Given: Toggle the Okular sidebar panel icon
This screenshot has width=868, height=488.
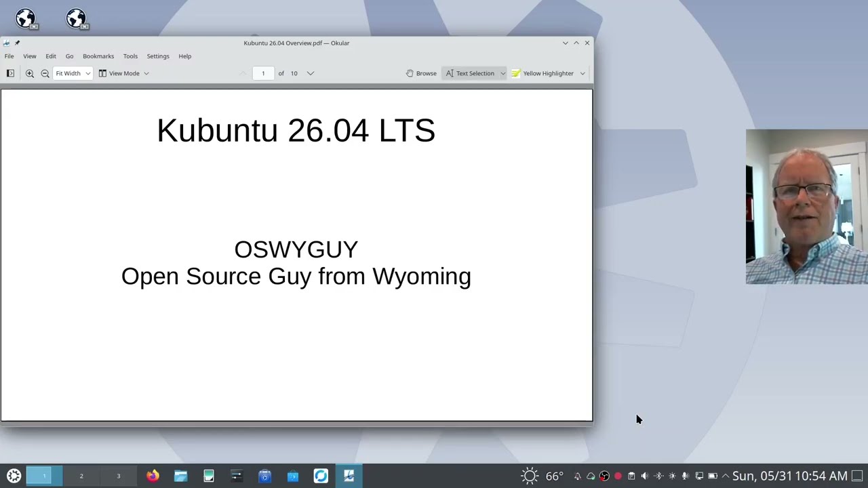Looking at the screenshot, I should point(10,73).
